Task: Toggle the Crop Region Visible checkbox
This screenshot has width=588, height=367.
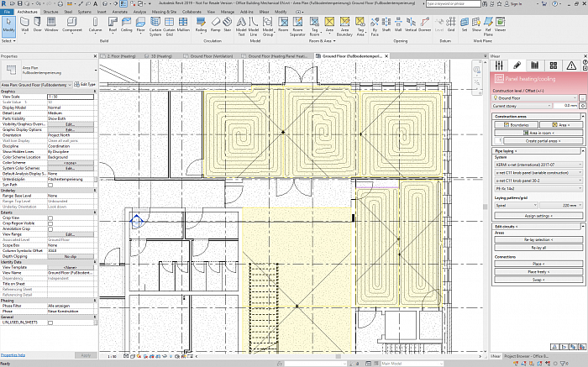Action: (x=50, y=223)
